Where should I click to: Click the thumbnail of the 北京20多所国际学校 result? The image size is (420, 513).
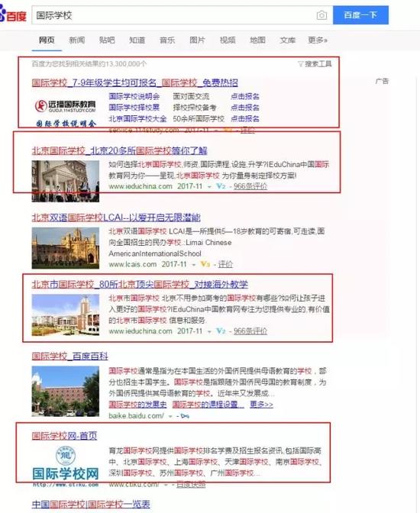[x=66, y=181]
